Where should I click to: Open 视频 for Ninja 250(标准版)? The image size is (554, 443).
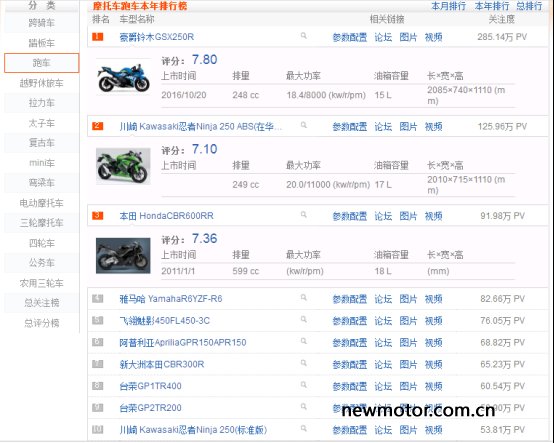(434, 430)
